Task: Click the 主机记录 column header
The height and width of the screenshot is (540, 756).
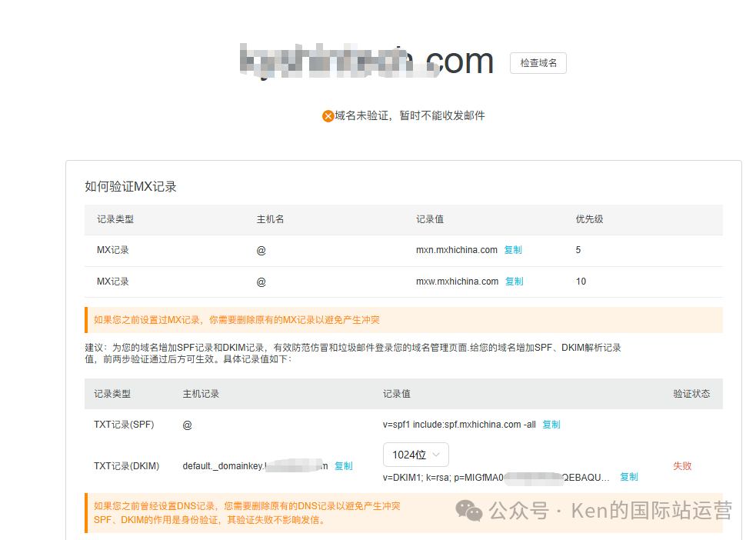Action: coord(201,393)
